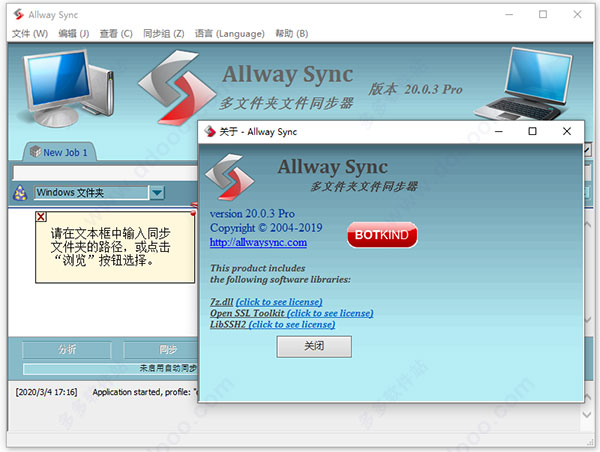Click the Allway Sync logo in About dialog
600x452 pixels.
pyautogui.click(x=230, y=177)
